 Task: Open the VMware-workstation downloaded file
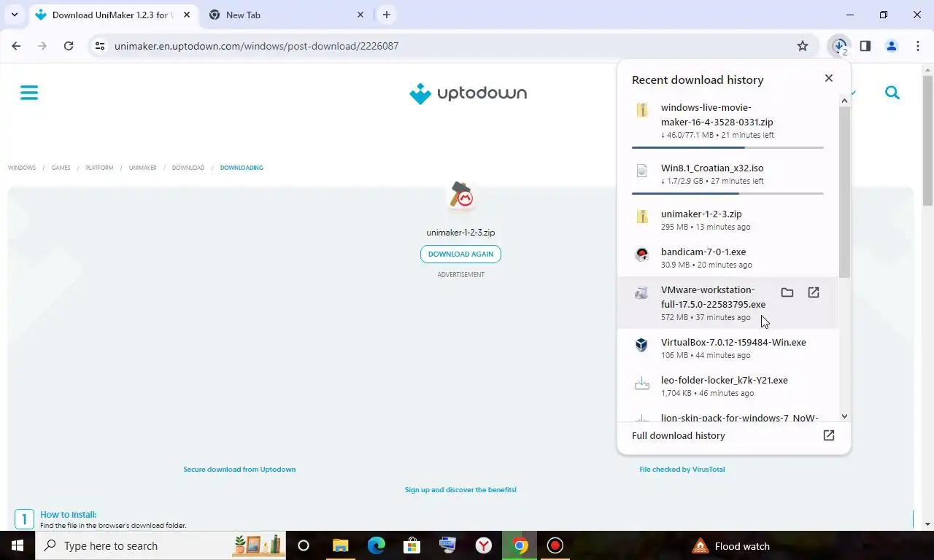[x=813, y=292]
